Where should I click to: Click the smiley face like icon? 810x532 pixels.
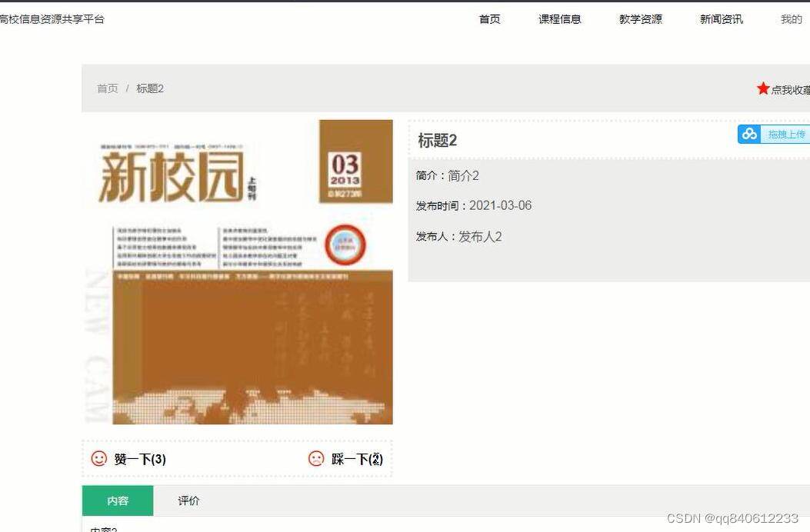pos(98,458)
